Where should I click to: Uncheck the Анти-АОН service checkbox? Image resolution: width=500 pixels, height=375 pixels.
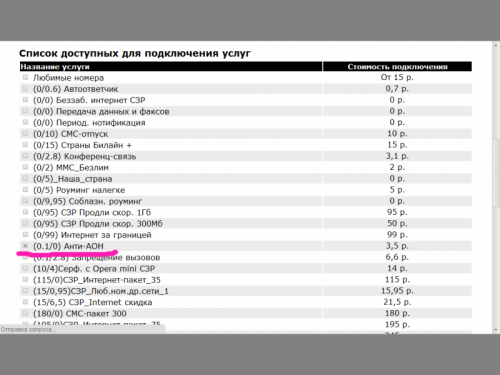click(25, 246)
